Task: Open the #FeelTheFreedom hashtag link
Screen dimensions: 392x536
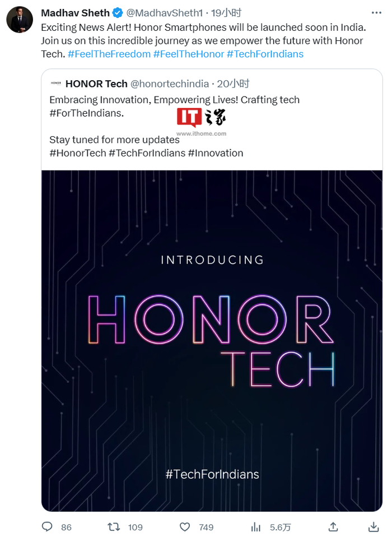Action: click(x=109, y=54)
